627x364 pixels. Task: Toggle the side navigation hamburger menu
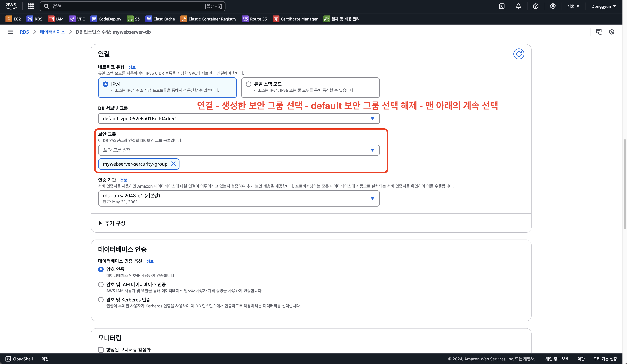[11, 32]
